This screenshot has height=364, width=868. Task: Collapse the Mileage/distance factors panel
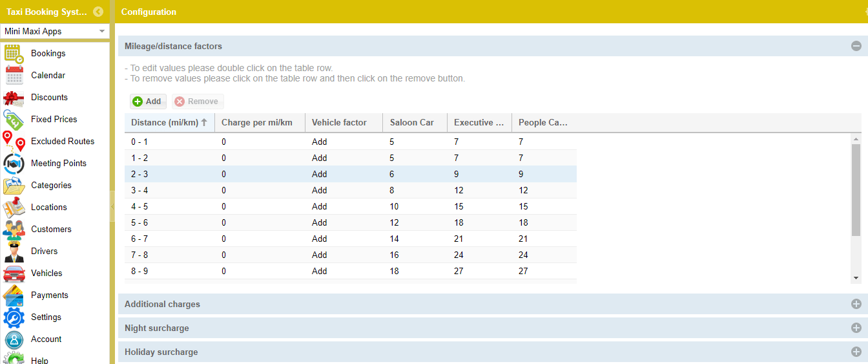pyautogui.click(x=856, y=46)
